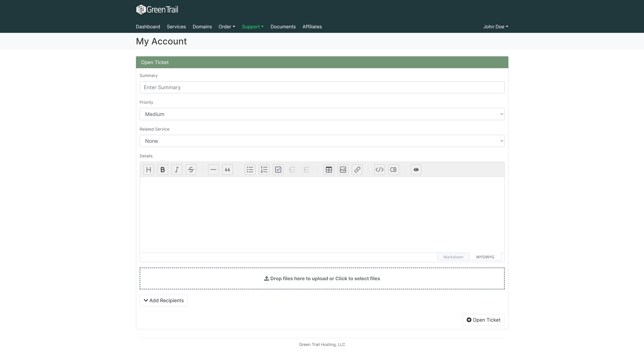The height and width of the screenshot is (361, 644).
Task: Insert a table in the editor
Action: point(329,170)
